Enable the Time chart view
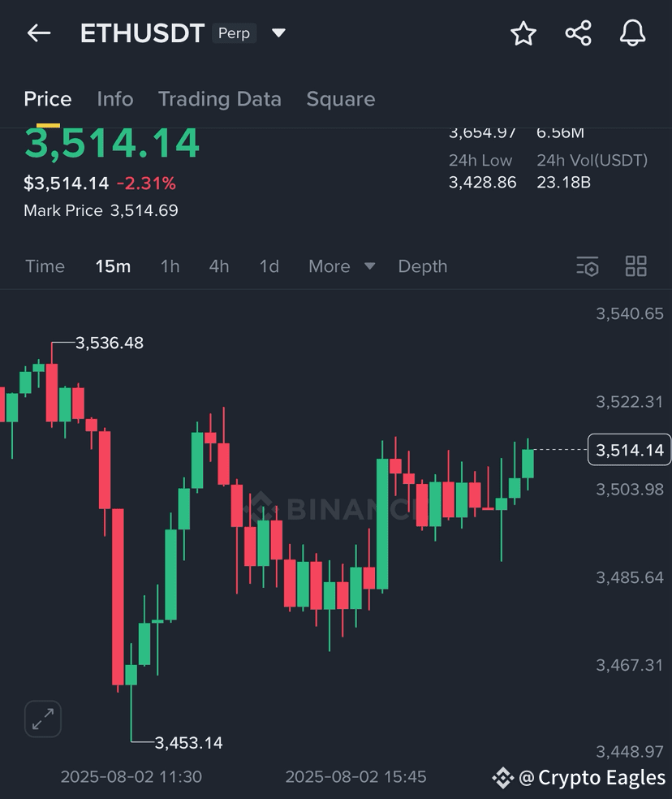Image resolution: width=672 pixels, height=799 pixels. pyautogui.click(x=45, y=266)
